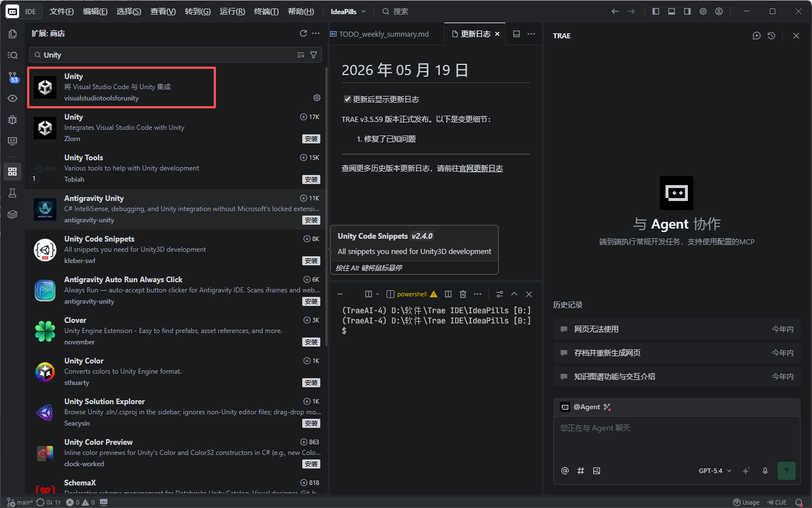Viewport: 812px width, 508px height.
Task: Clear the extension search results
Action: [x=301, y=55]
